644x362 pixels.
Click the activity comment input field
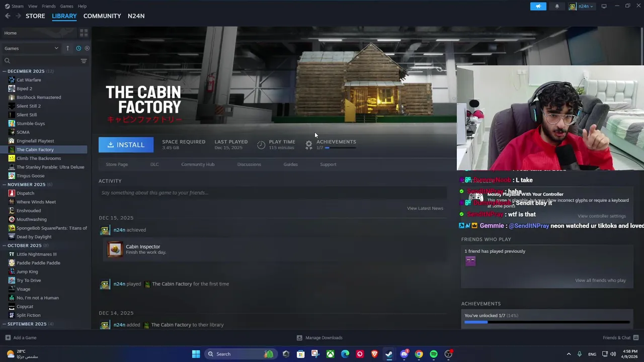coord(273,193)
